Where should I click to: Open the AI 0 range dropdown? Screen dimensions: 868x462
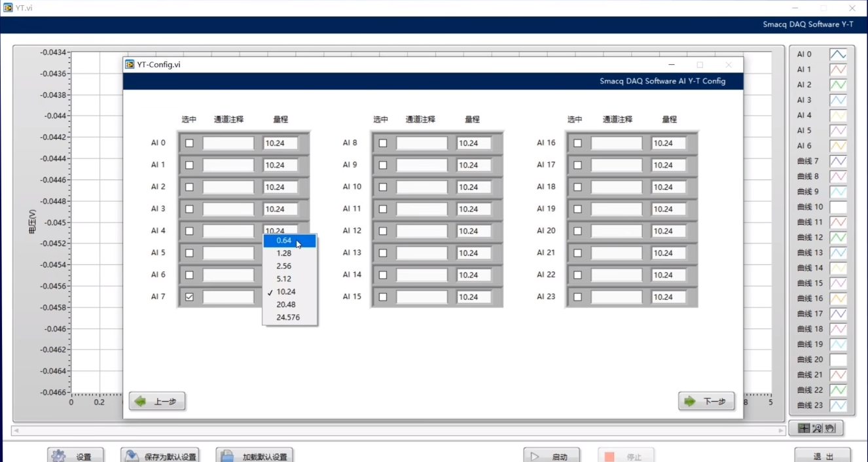point(280,143)
